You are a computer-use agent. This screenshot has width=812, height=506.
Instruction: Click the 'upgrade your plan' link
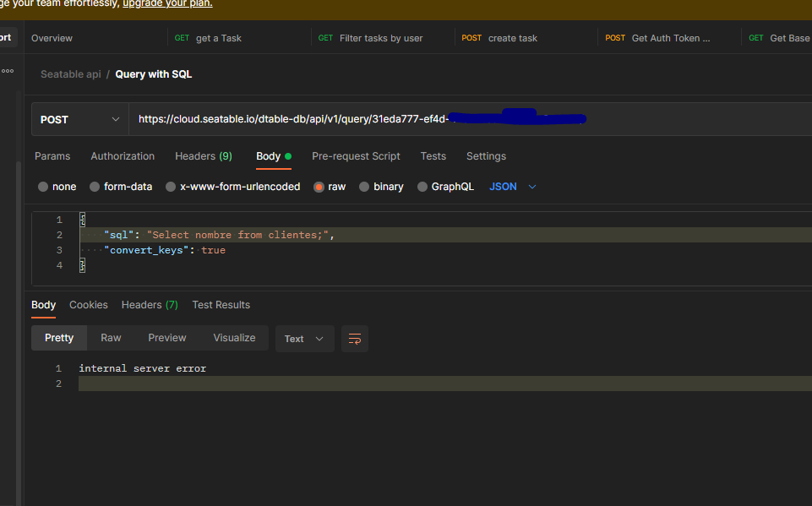pyautogui.click(x=167, y=3)
